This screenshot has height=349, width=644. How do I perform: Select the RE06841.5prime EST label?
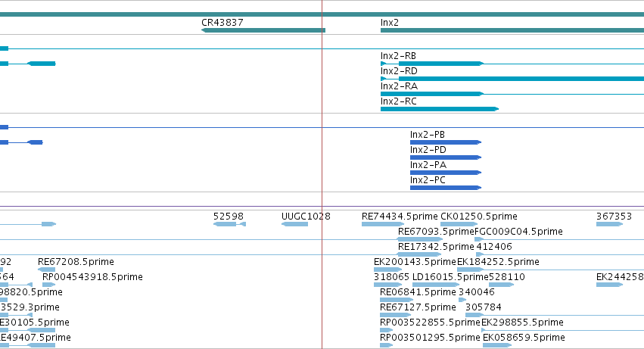coord(418,293)
